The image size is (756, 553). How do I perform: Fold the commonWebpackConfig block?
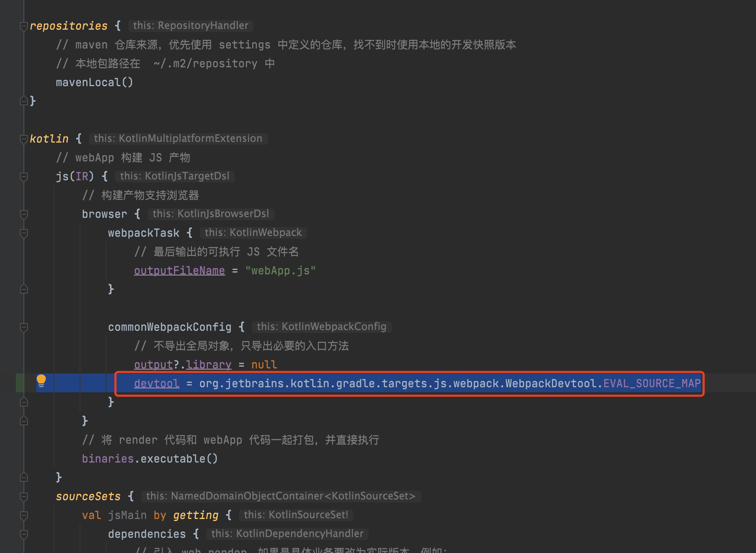(x=24, y=327)
